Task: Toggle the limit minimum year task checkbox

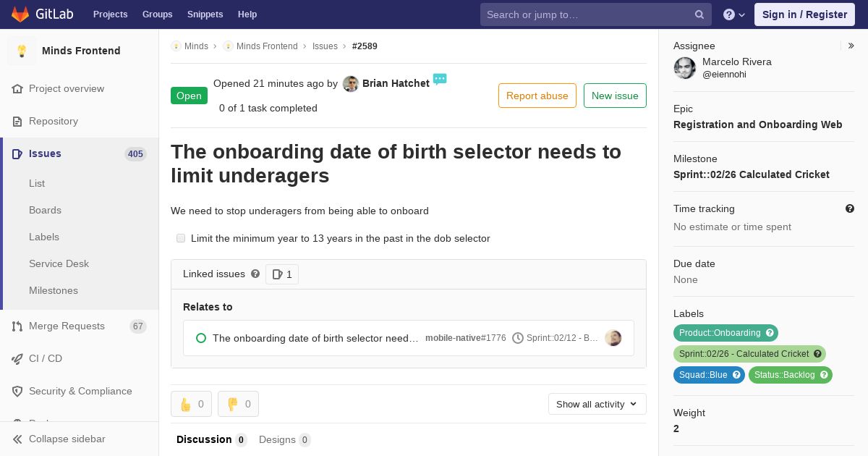Action: [x=181, y=238]
